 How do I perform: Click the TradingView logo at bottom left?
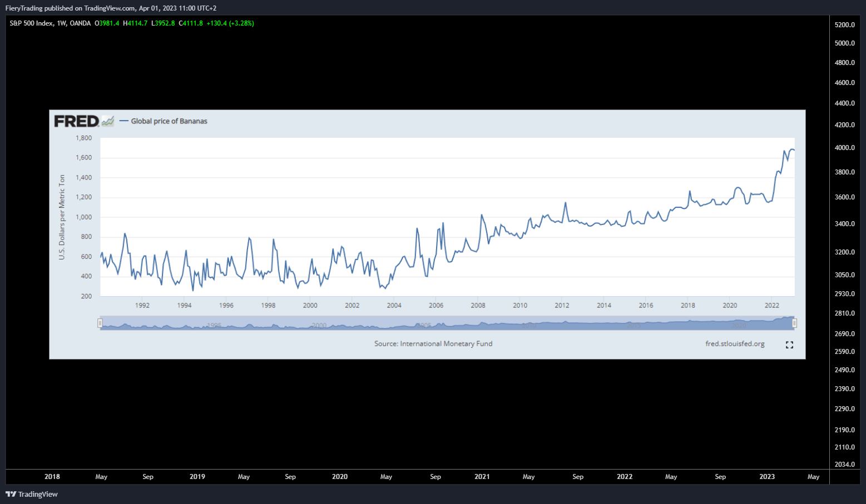click(x=32, y=494)
